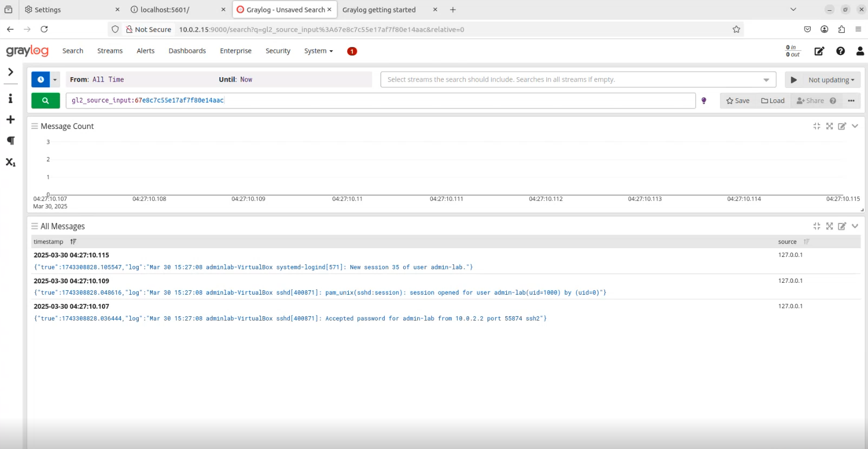
Task: Open the search description info icon
Action: [x=10, y=98]
